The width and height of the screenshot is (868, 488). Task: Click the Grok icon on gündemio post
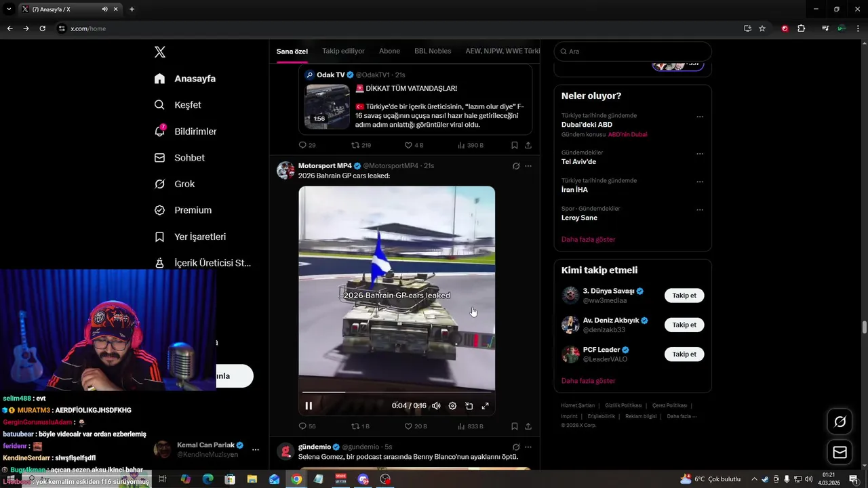pyautogui.click(x=516, y=447)
